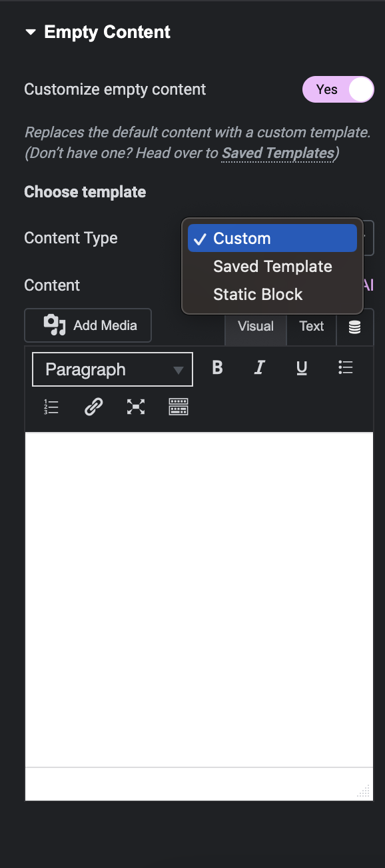Select Saved Template option
Viewport: 385px width, 868px height.
[x=272, y=266]
